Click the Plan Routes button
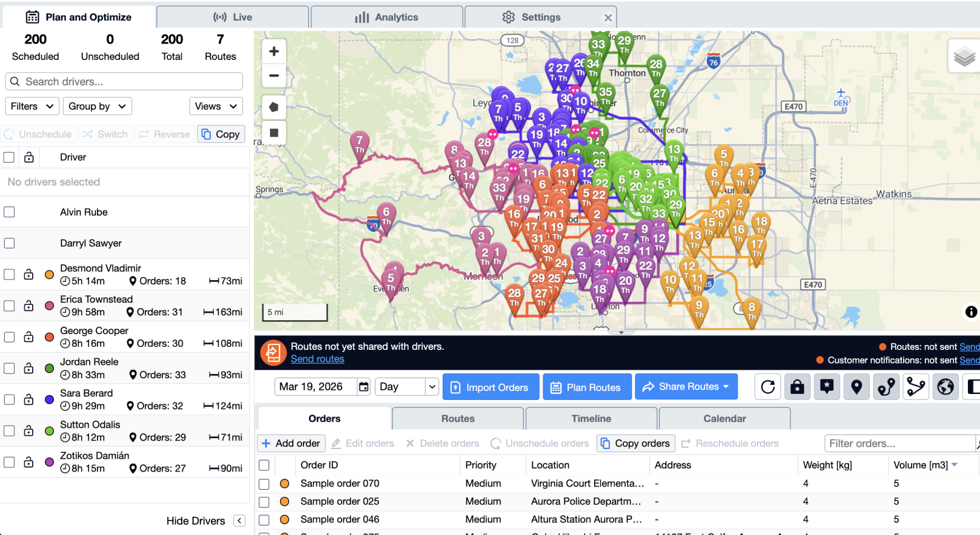The image size is (980, 535). pos(586,387)
